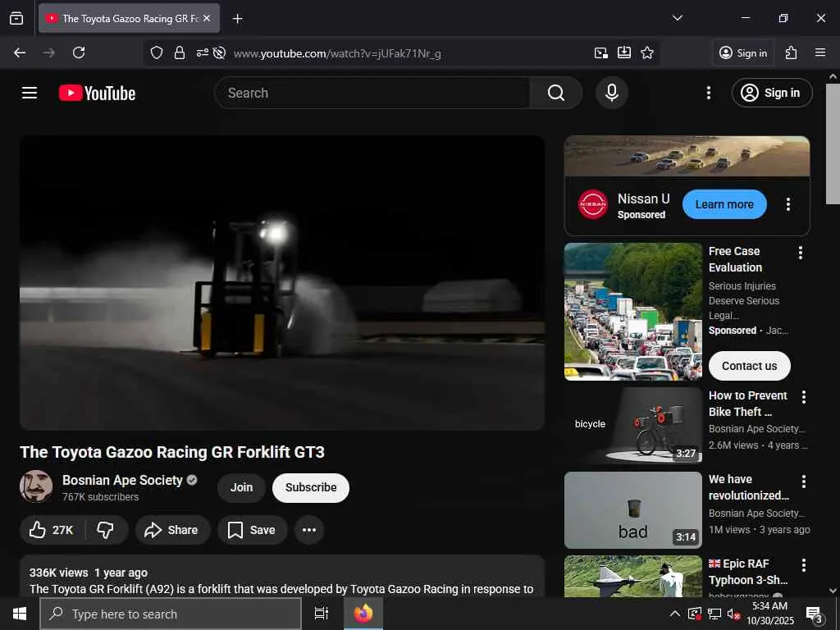Open Windows Start menu
Screen dimensions: 840x630
(20, 614)
